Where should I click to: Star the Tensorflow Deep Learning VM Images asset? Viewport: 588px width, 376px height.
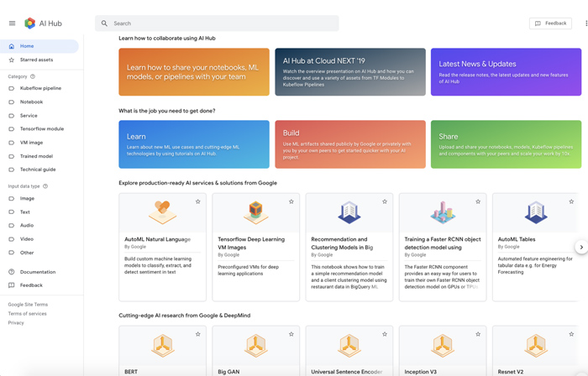click(x=291, y=201)
